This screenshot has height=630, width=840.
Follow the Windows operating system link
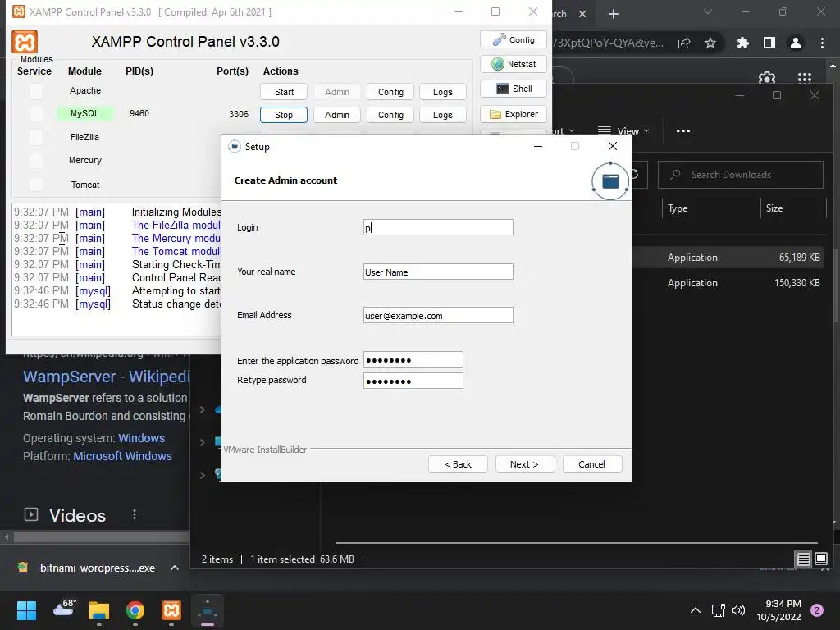pyautogui.click(x=141, y=438)
